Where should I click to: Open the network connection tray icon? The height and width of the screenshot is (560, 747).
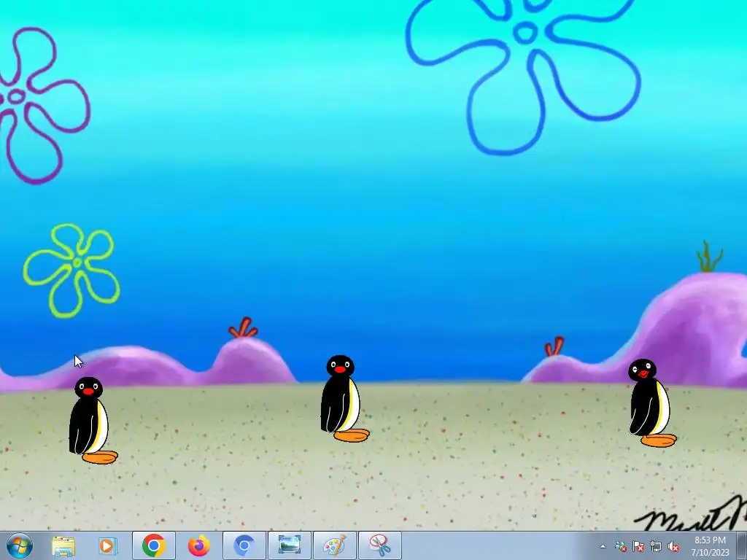(656, 547)
